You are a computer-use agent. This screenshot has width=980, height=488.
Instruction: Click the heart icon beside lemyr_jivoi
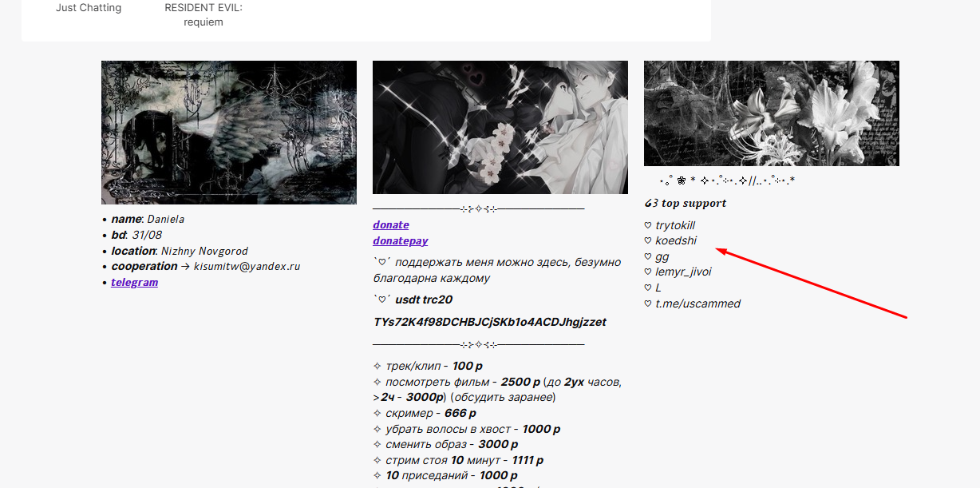pos(648,272)
